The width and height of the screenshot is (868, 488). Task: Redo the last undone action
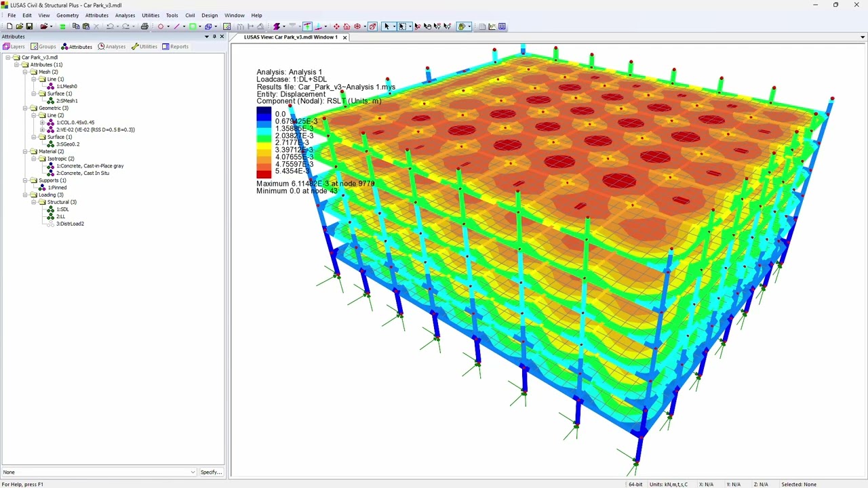point(126,26)
